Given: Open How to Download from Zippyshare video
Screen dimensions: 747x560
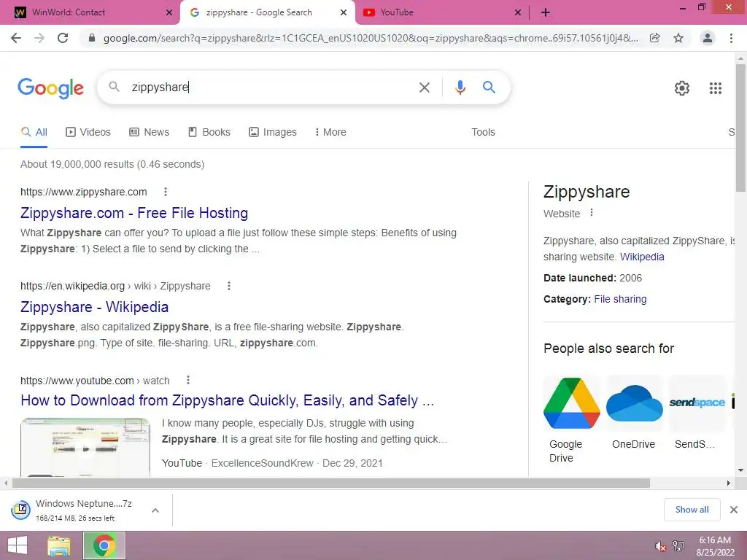Looking at the screenshot, I should pyautogui.click(x=228, y=400).
